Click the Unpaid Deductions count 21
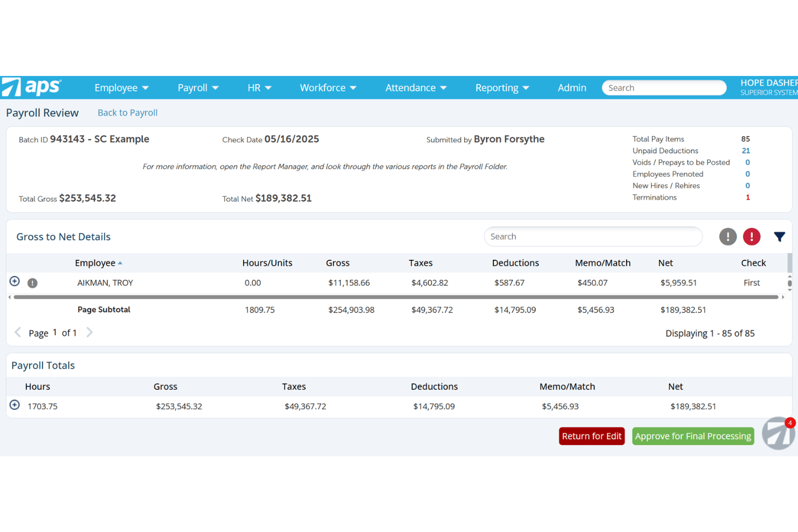798x532 pixels. click(746, 151)
